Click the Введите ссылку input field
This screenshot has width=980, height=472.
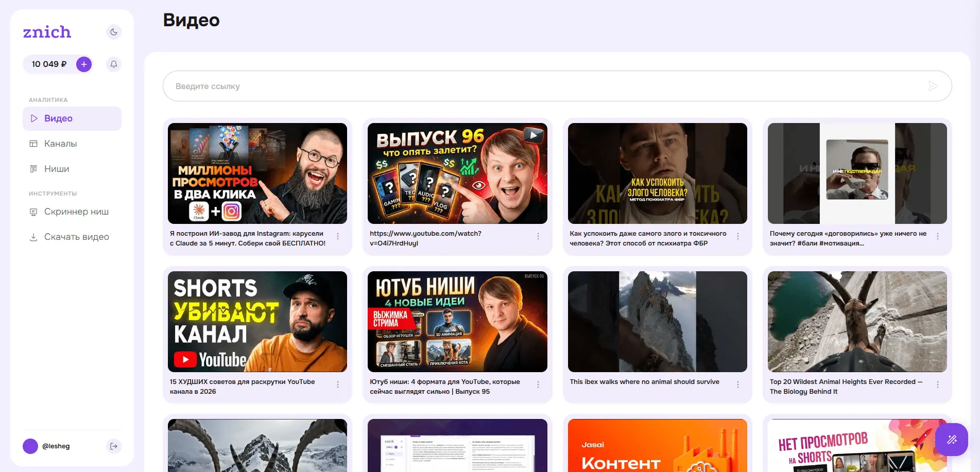coord(546,86)
